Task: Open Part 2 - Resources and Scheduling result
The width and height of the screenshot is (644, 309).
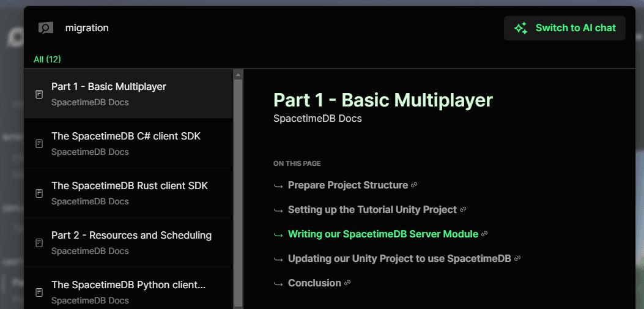Action: [x=128, y=242]
